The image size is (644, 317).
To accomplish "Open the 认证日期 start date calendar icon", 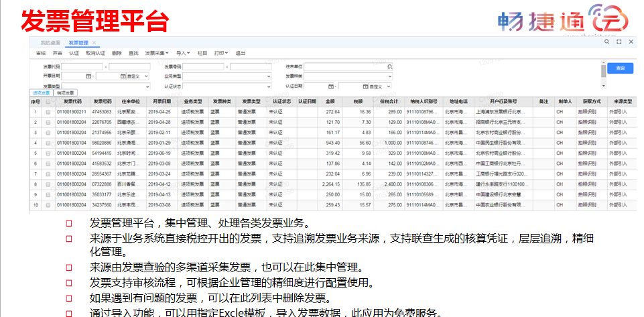I will click(330, 86).
